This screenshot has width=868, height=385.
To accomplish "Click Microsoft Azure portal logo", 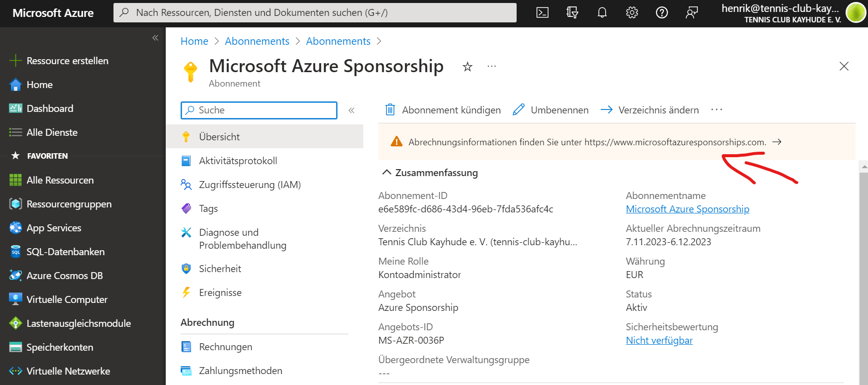I will click(x=53, y=13).
